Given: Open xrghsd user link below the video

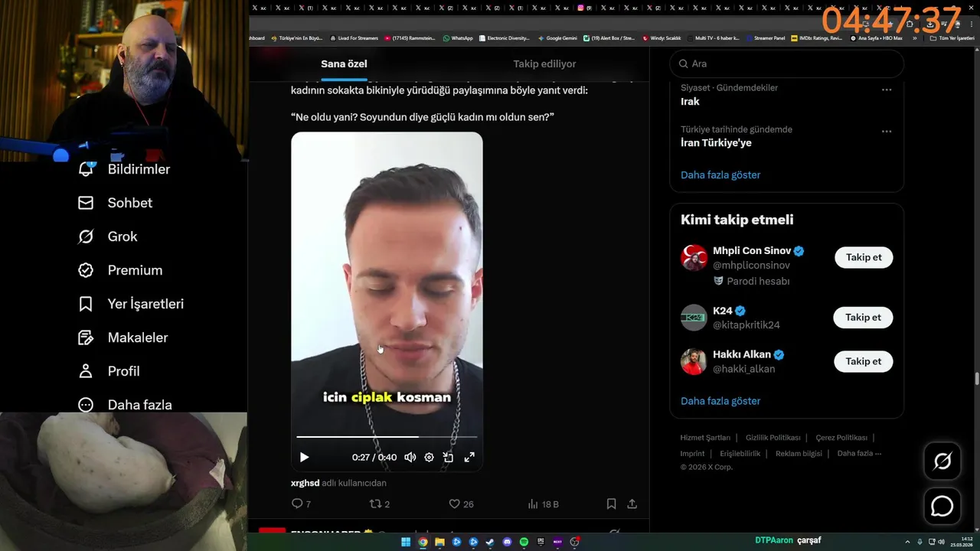Looking at the screenshot, I should [305, 483].
